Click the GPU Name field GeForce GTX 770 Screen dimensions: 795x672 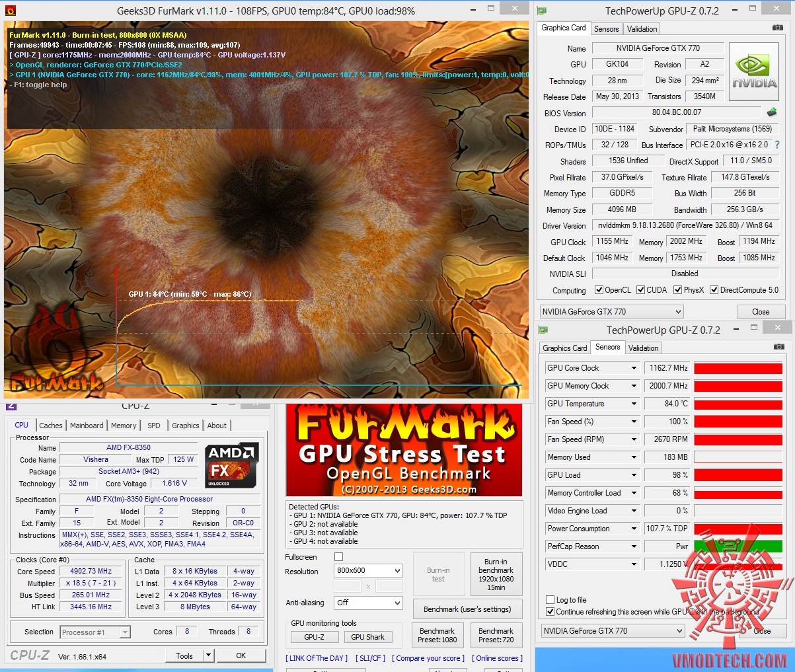point(658,48)
